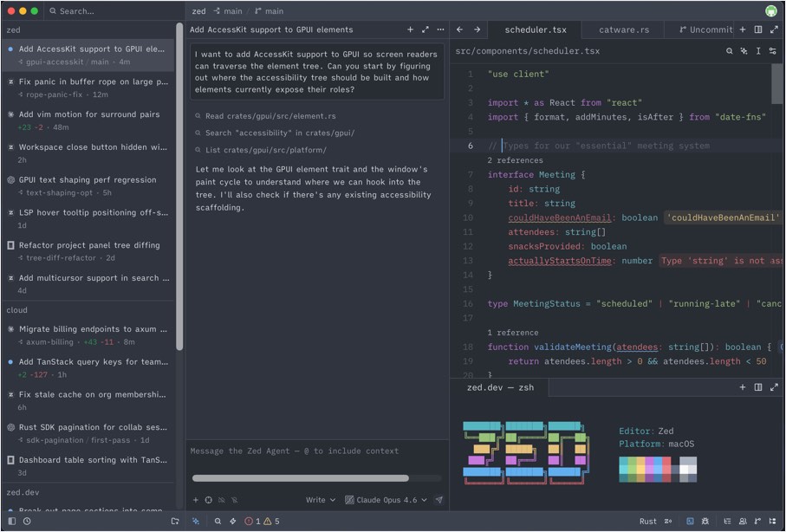Open thread Migrate billing endpoints to axum
The width and height of the screenshot is (786, 532).
coord(88,335)
